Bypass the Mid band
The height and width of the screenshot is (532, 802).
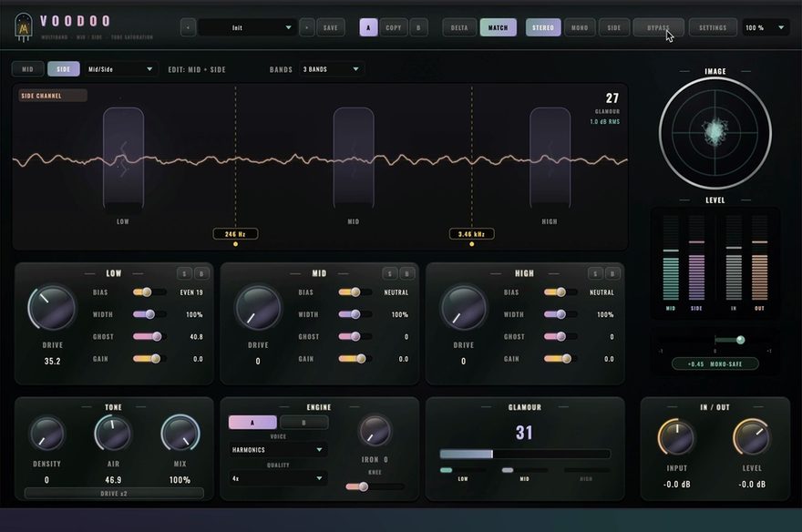[x=406, y=274]
